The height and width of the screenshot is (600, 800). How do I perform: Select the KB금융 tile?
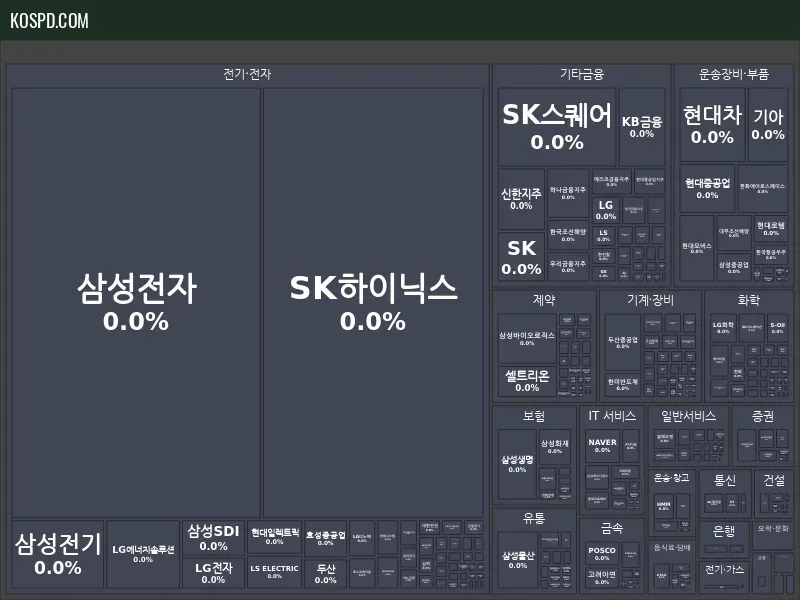click(642, 127)
